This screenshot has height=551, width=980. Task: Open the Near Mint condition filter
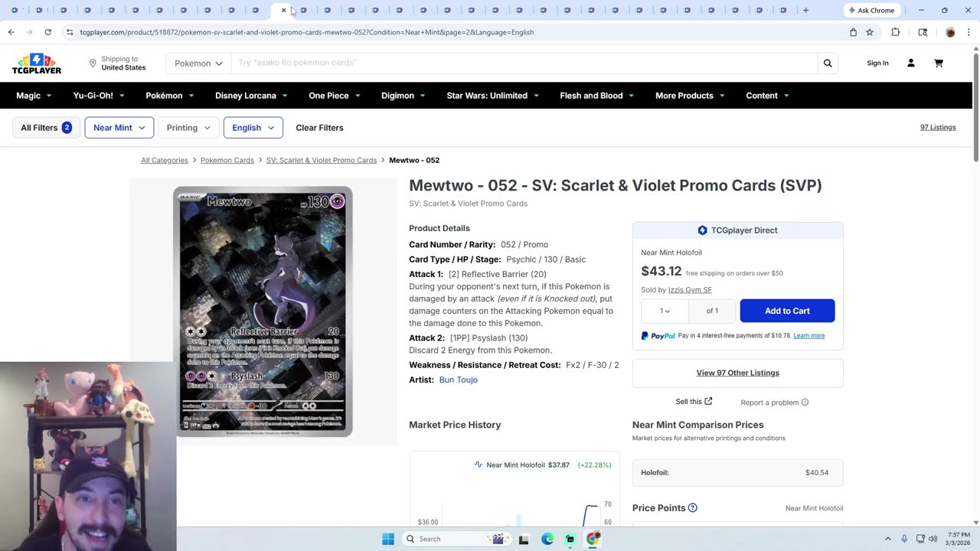tap(119, 128)
